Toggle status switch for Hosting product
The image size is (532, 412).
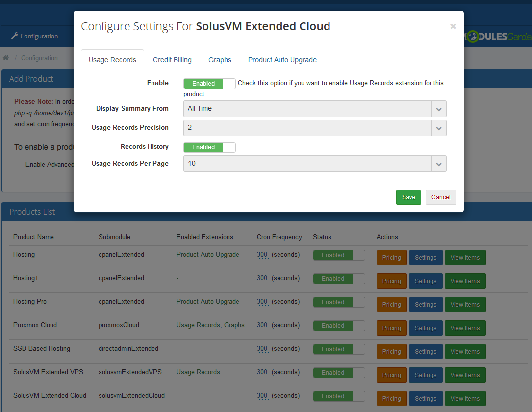point(339,255)
